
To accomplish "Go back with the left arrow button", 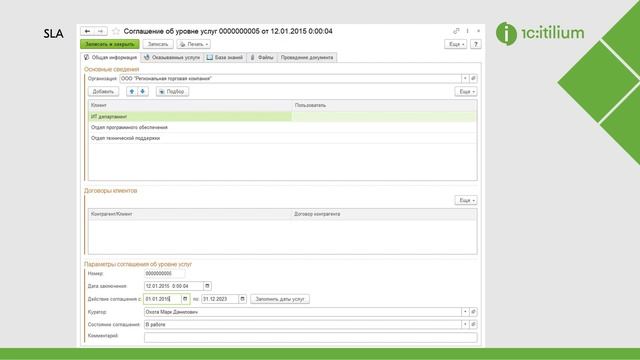I will (87, 31).
